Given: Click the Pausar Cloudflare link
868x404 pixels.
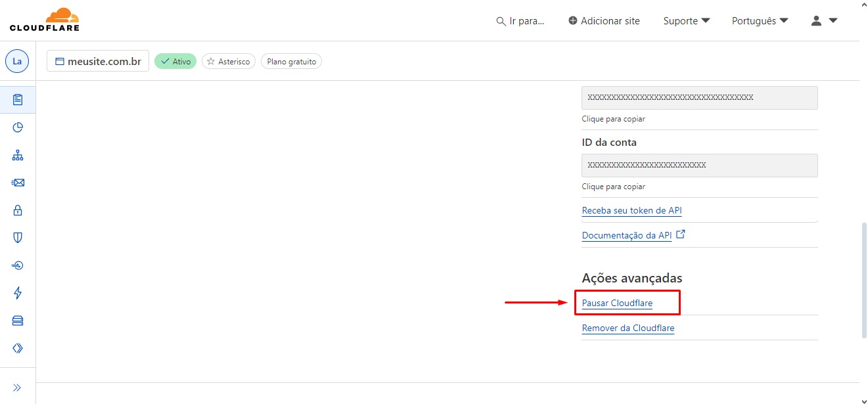Looking at the screenshot, I should [x=617, y=303].
